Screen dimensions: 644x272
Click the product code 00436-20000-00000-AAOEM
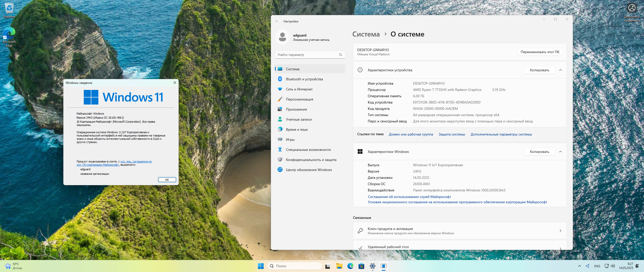click(x=435, y=109)
